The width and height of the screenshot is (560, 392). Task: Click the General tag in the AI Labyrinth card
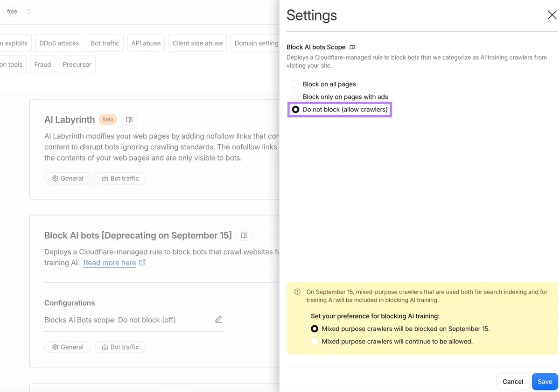tap(68, 178)
